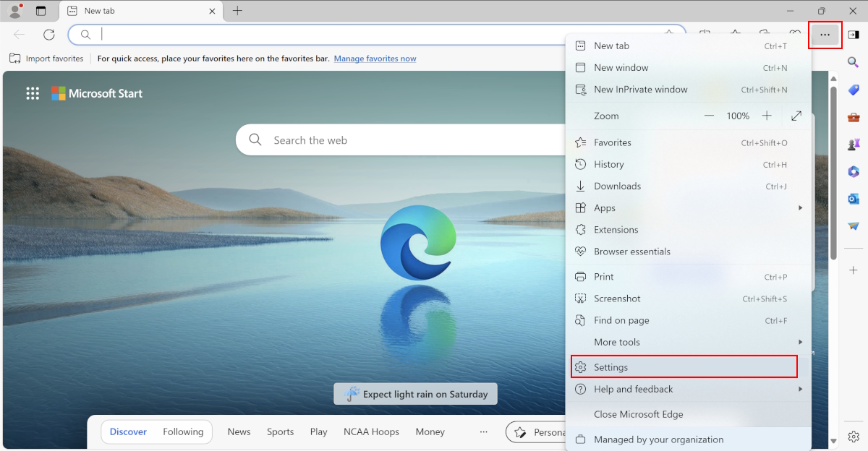868x451 pixels.
Task: Click the Settings and more ellipsis button
Action: tap(825, 35)
